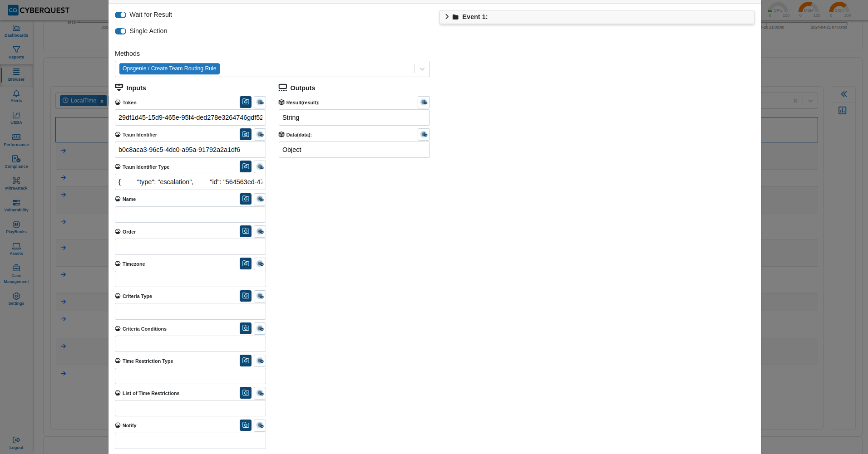Click the Token input field

pyautogui.click(x=190, y=117)
